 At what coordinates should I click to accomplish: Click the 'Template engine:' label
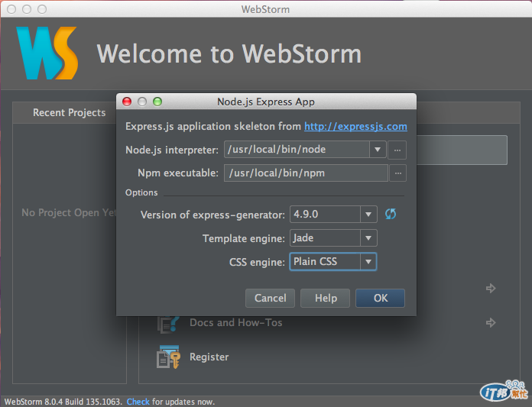244,238
